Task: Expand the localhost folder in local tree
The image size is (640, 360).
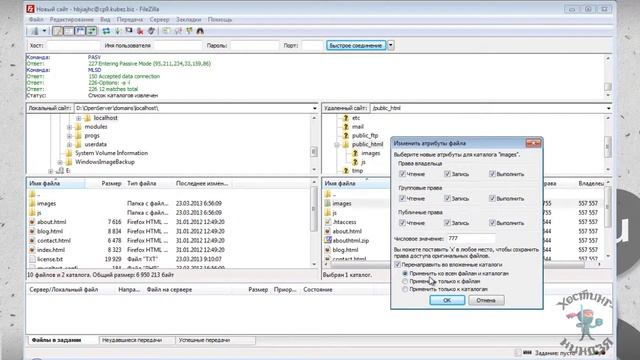Action: [78, 118]
